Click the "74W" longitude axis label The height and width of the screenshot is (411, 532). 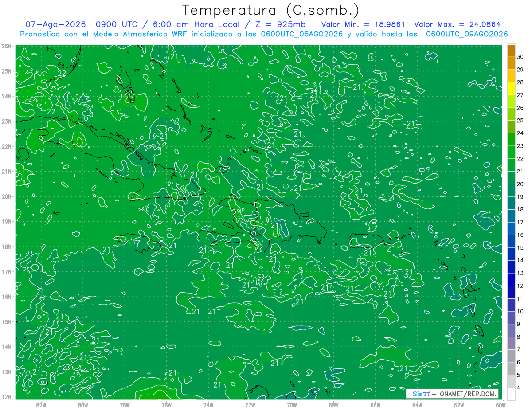click(x=208, y=405)
